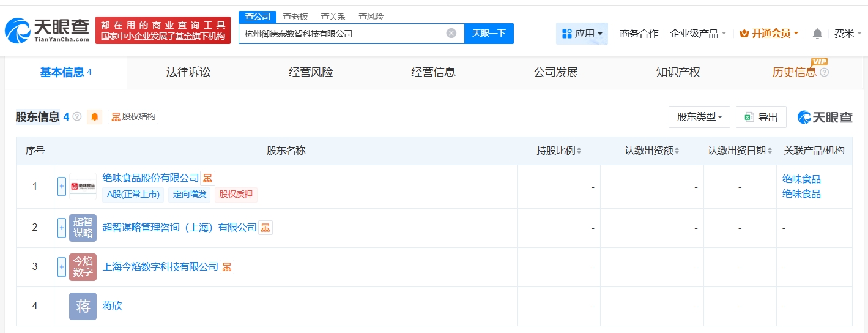The width and height of the screenshot is (868, 333).
Task: Click the 天眼一下 search button
Action: pos(489,33)
